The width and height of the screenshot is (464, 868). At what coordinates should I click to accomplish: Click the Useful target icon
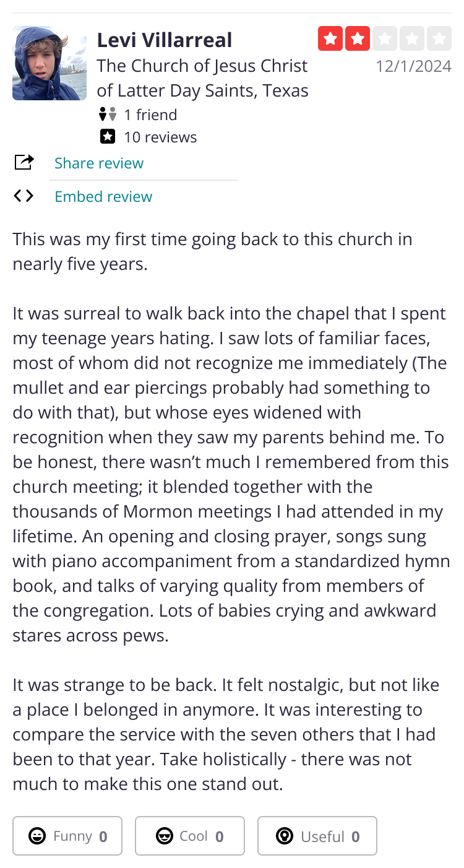pos(285,836)
